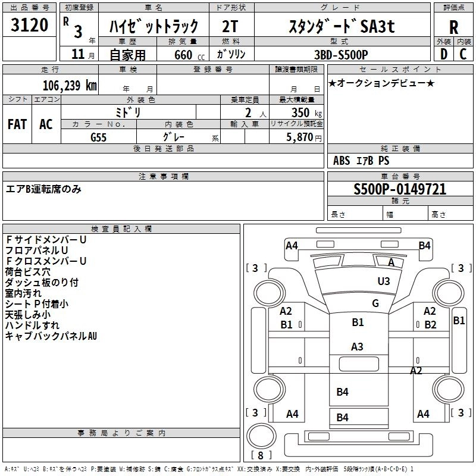
Task: Click the エアB運転席のみ caution note
Action: [x=43, y=189]
